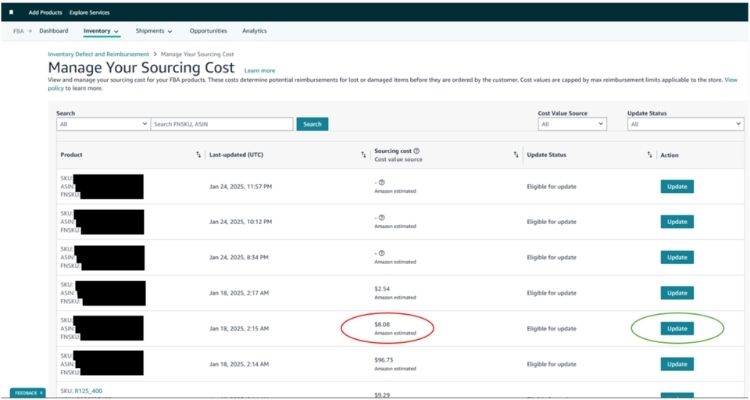This screenshot has height=400, width=750.
Task: Click Add Products in top bar
Action: point(45,12)
